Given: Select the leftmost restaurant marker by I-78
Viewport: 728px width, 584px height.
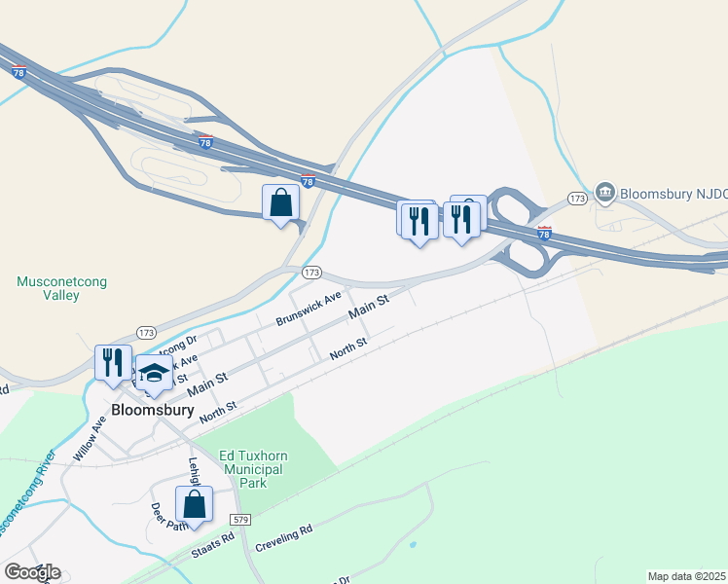Looking at the screenshot, I should pos(419,223).
